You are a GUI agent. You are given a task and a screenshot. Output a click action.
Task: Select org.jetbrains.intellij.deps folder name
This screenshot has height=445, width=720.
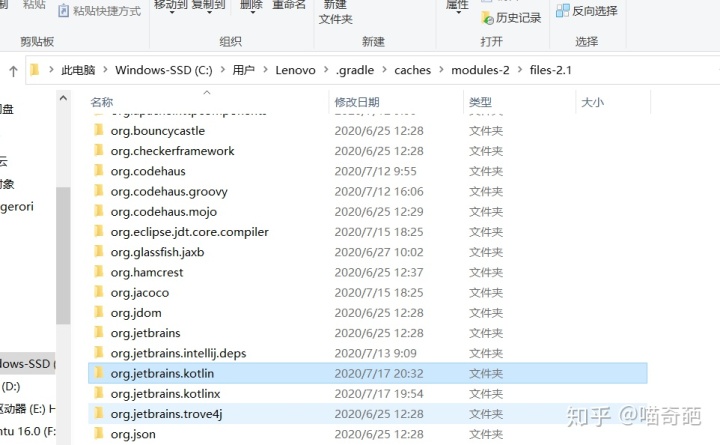point(178,353)
